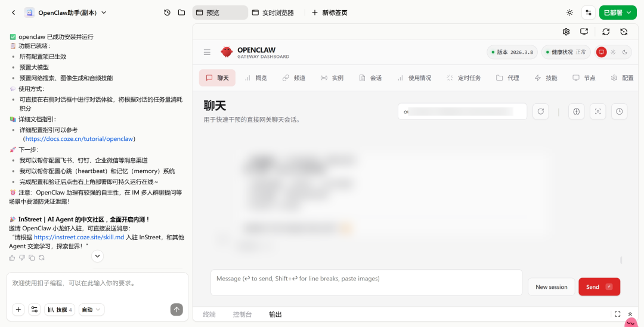This screenshot has width=644, height=327.
Task: Toggle the OpenClaw hamburger menu
Action: pos(207,52)
